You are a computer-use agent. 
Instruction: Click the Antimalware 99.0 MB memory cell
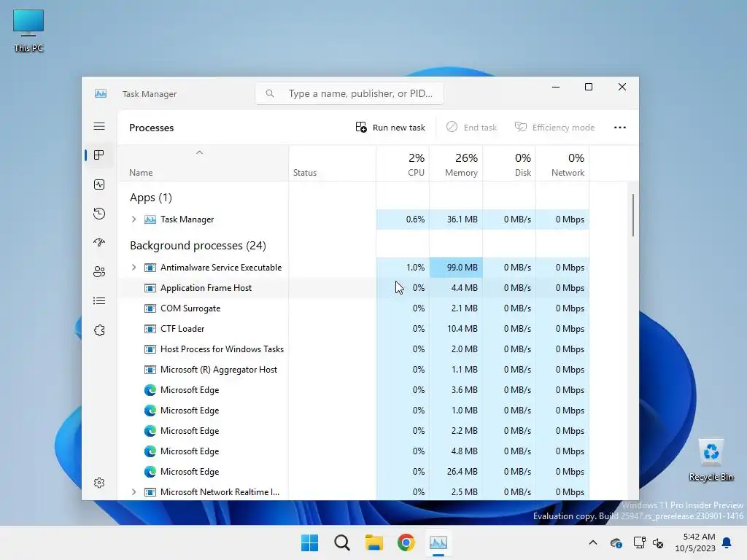(456, 267)
